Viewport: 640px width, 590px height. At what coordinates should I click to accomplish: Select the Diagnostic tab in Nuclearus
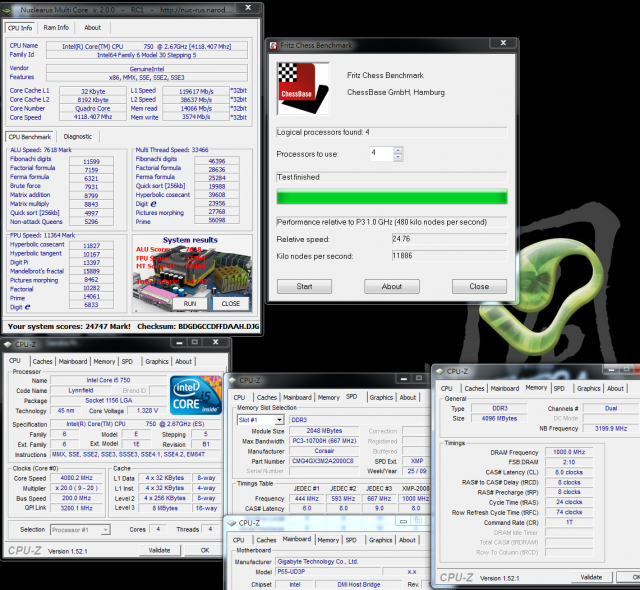coord(78,137)
